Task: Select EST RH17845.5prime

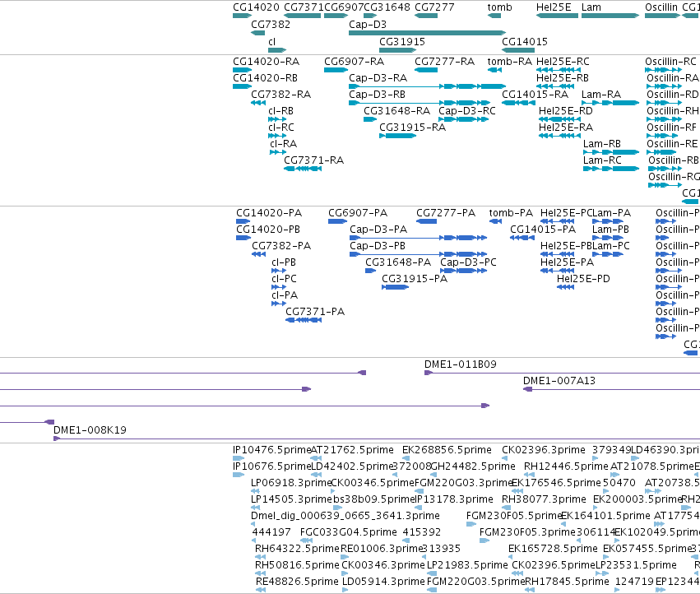Action: coord(530,590)
